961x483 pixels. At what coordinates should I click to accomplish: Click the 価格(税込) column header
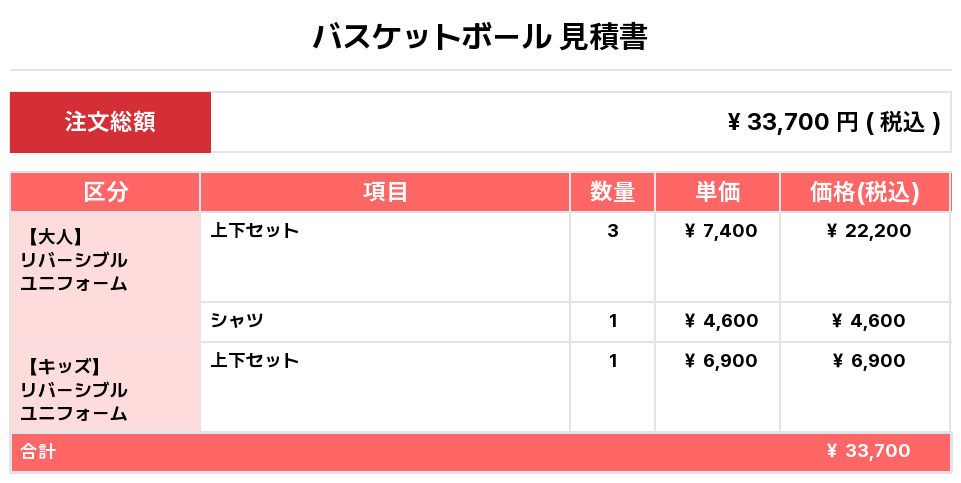(x=864, y=192)
